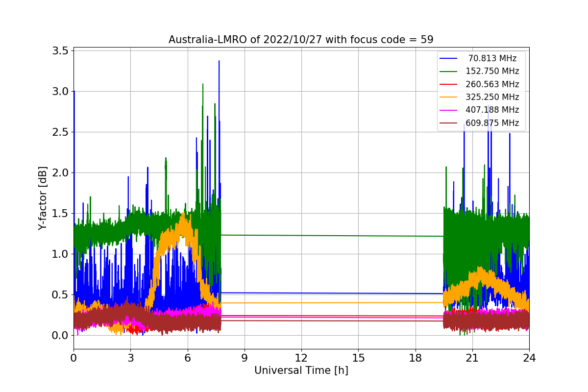
Task: Click the 15 tick on the time axis
Action: pyautogui.click(x=358, y=358)
